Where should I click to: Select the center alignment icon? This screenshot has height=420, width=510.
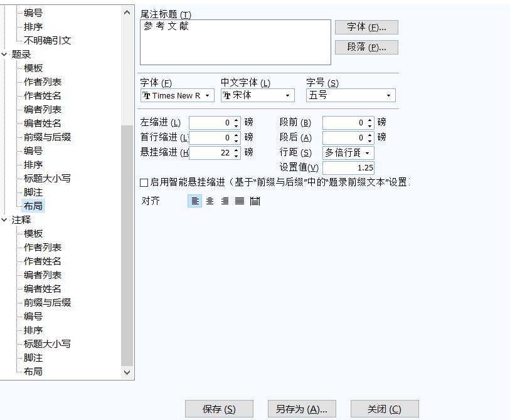210,201
